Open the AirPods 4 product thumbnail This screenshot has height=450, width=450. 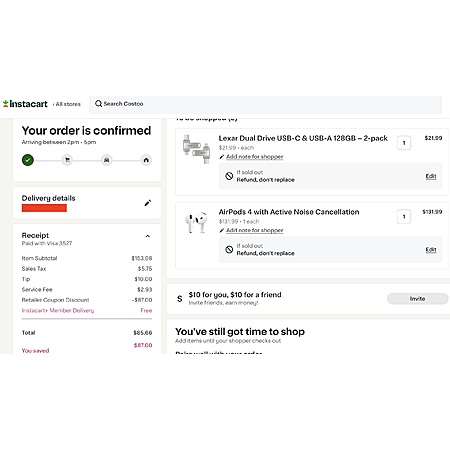pos(196,222)
